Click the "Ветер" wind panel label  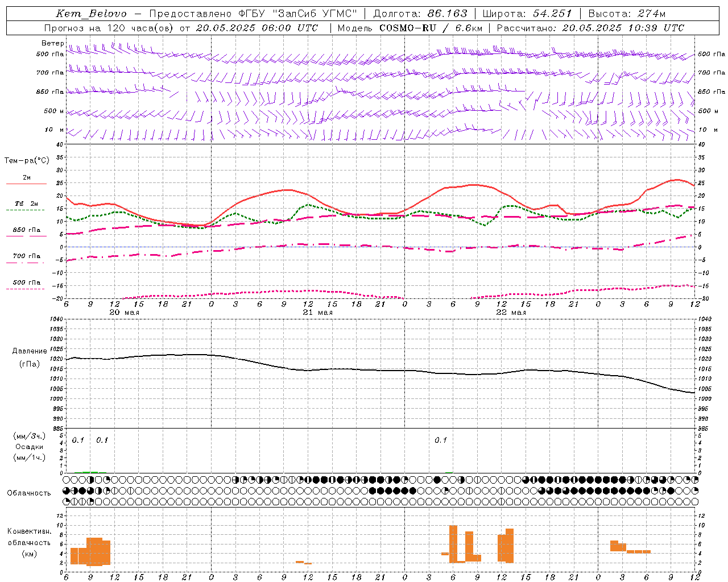(52, 43)
